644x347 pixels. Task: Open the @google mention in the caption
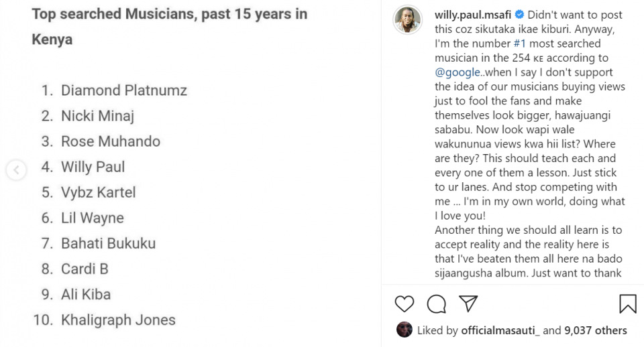click(x=458, y=72)
